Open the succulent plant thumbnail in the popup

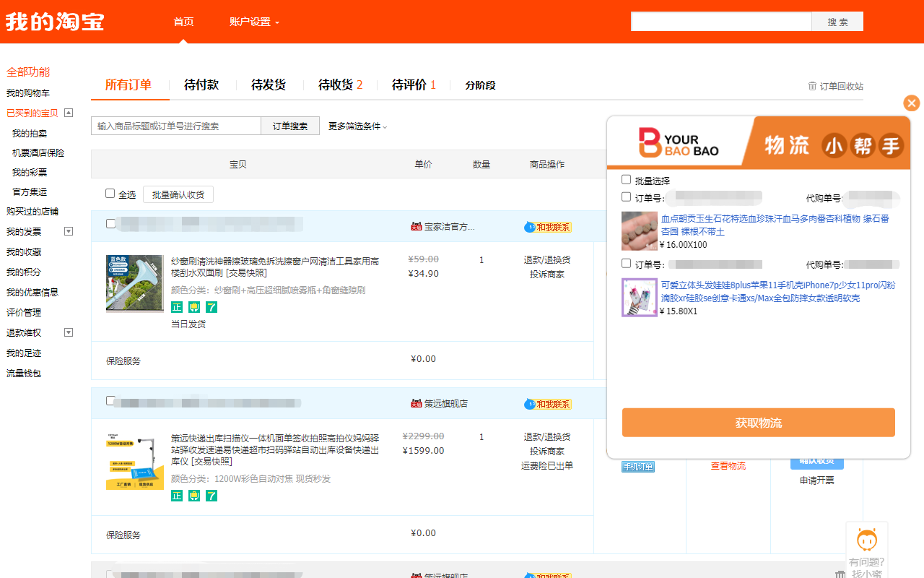640,231
